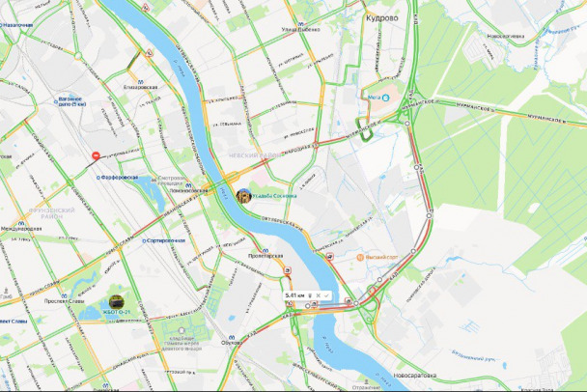Click the accident icon next to Высший сорт
The height and width of the screenshot is (392, 587).
coord(329,257)
